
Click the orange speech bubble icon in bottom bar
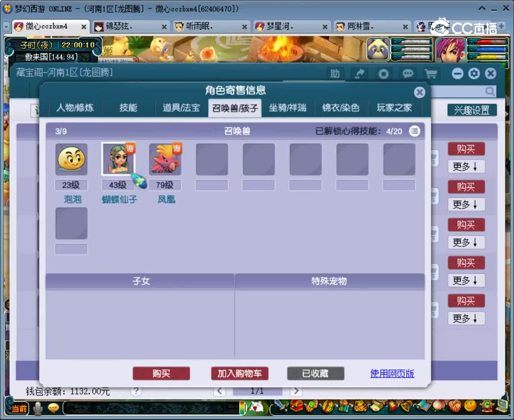(53, 408)
